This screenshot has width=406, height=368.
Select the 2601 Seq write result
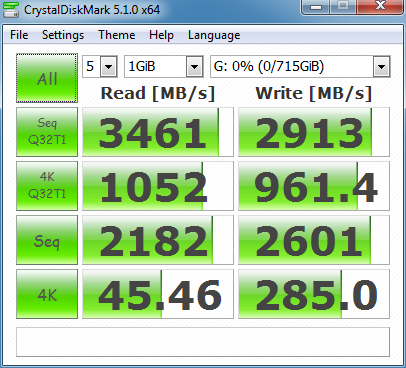[x=314, y=240]
